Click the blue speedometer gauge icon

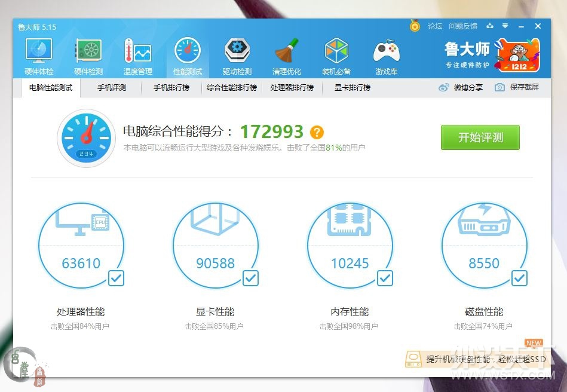click(86, 138)
